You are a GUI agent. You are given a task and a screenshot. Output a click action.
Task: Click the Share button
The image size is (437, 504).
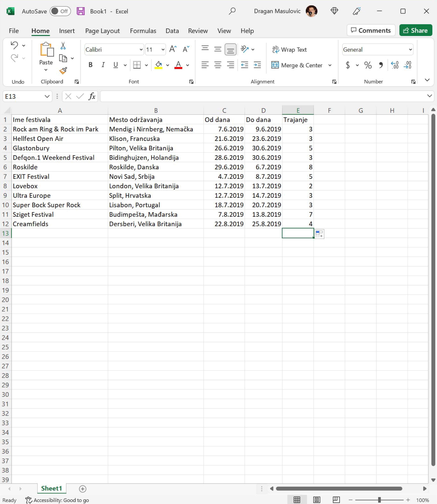[x=415, y=30]
